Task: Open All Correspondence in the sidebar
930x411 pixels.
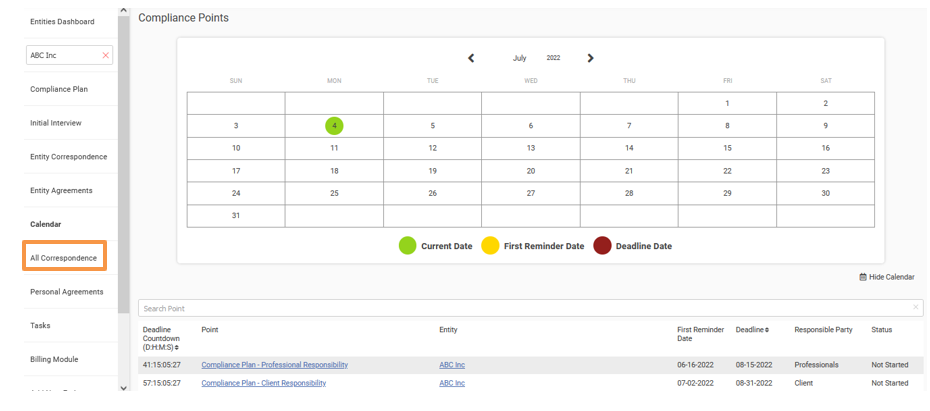Action: (64, 258)
